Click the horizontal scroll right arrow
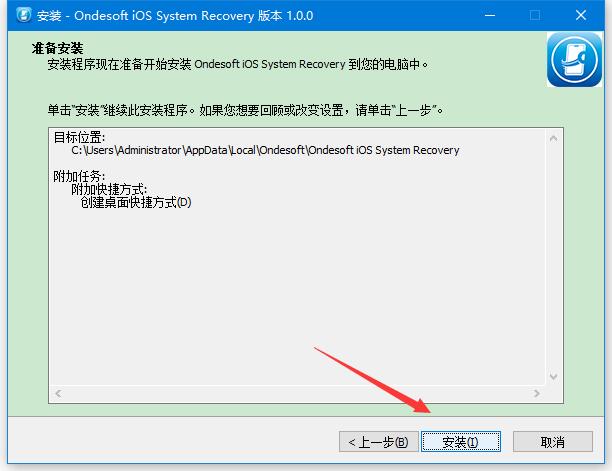The height and width of the screenshot is (471, 612). tap(537, 393)
